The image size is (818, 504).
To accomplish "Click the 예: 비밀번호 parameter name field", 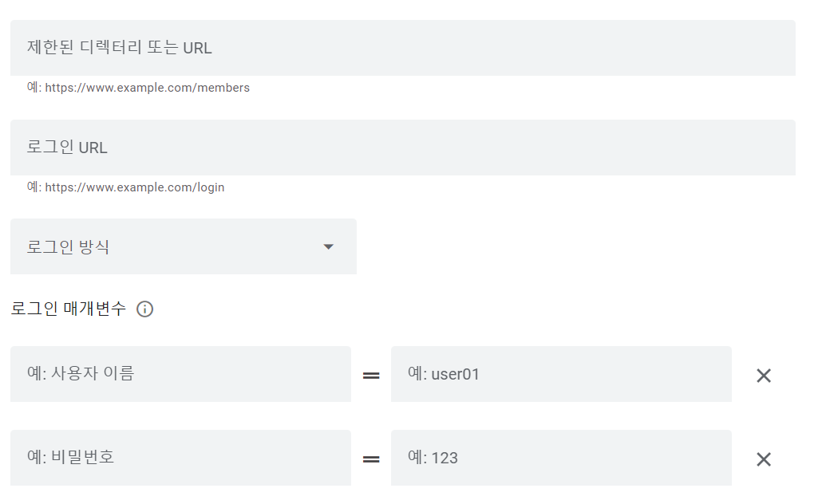I will coord(180,458).
